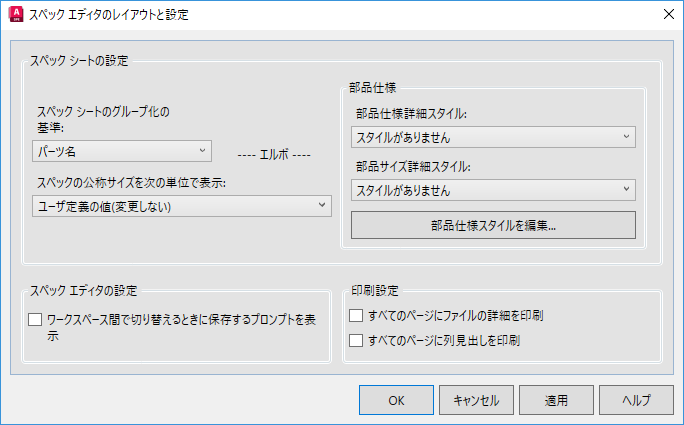This screenshot has width=684, height=425.
Task: Enable ワークスペース間で切り替えるときに保存するプロンプトを表示 checkbox
Action: tap(36, 320)
